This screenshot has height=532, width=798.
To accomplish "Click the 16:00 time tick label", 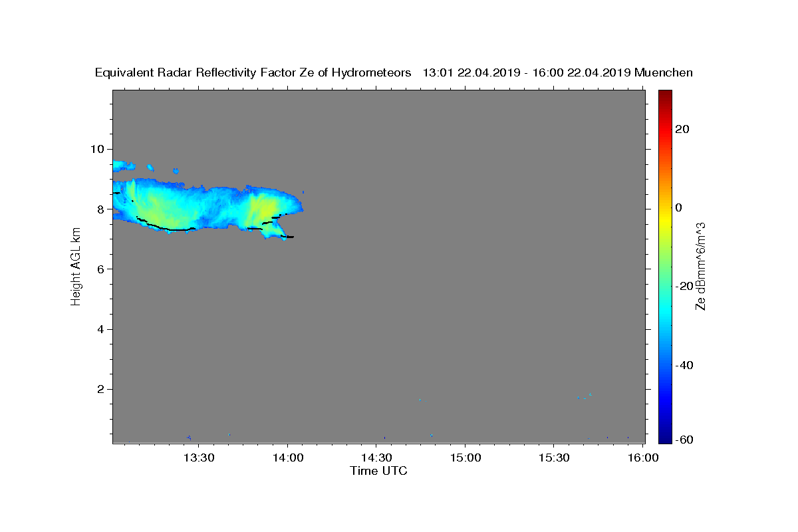I will pyautogui.click(x=643, y=458).
